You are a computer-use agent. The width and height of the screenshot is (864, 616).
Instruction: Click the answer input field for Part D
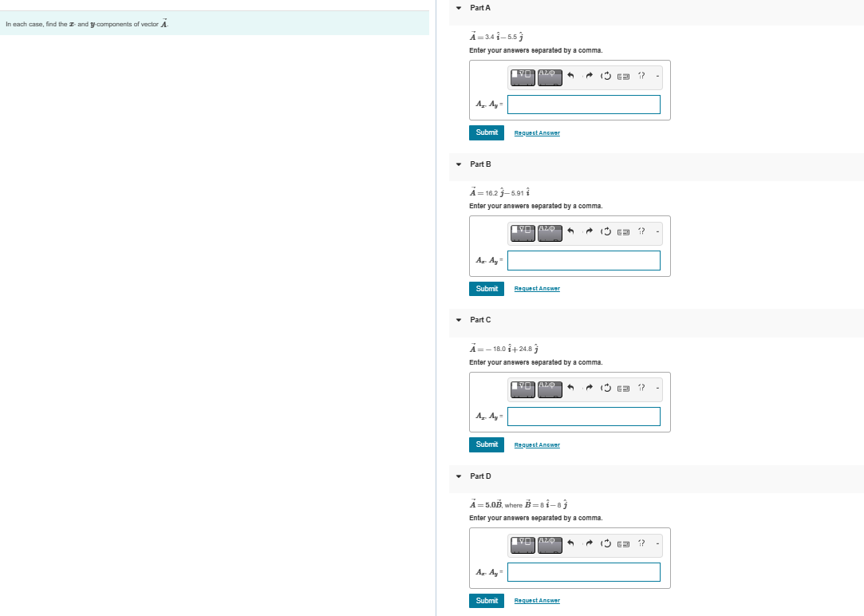[583, 572]
